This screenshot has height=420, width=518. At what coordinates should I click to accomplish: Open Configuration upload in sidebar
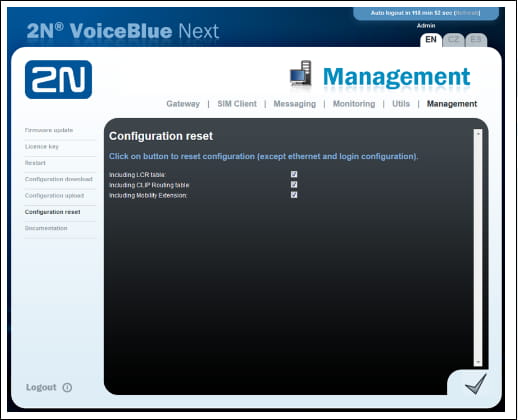[x=54, y=196]
